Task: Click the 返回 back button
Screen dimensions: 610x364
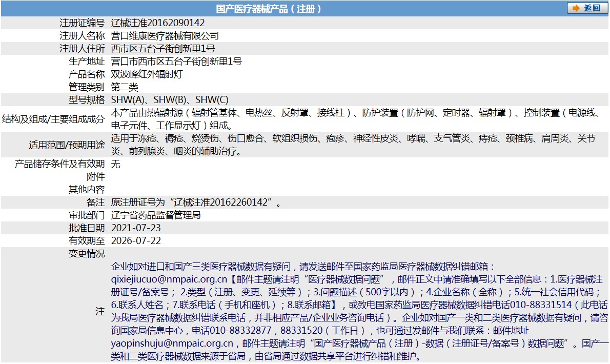Action: click(586, 8)
